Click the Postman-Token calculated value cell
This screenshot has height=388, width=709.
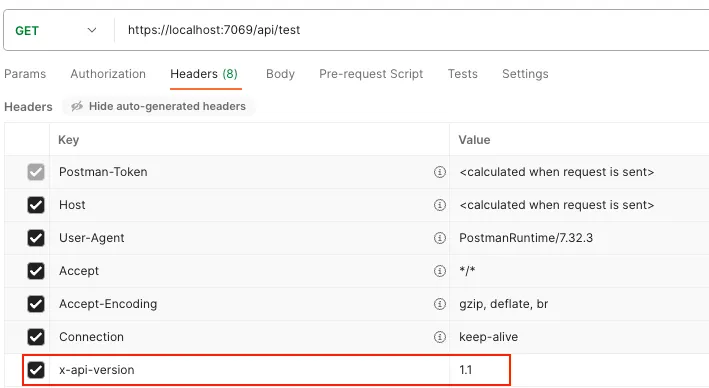coord(579,172)
